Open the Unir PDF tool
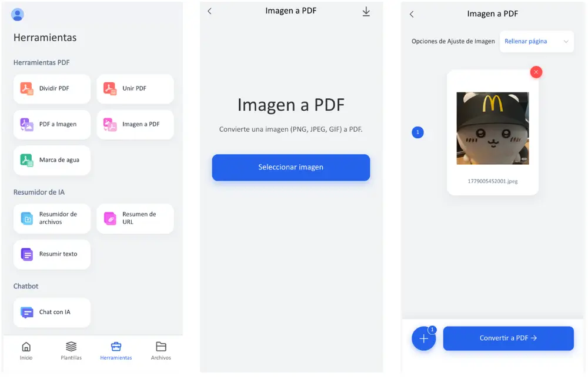 tap(135, 89)
